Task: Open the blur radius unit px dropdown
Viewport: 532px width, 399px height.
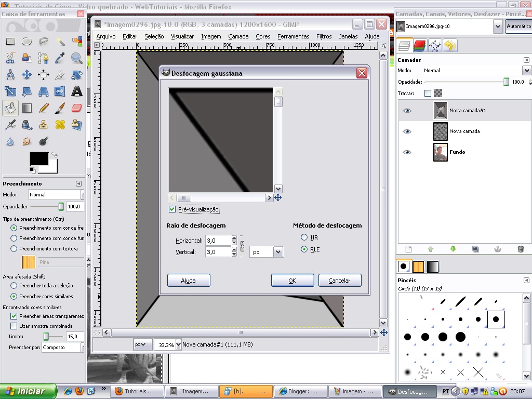Action: pyautogui.click(x=267, y=252)
